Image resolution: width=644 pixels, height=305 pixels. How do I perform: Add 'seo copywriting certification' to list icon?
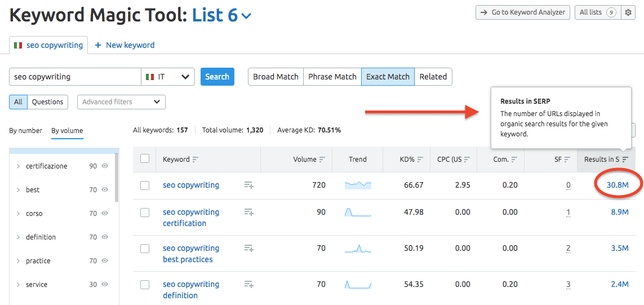(249, 212)
